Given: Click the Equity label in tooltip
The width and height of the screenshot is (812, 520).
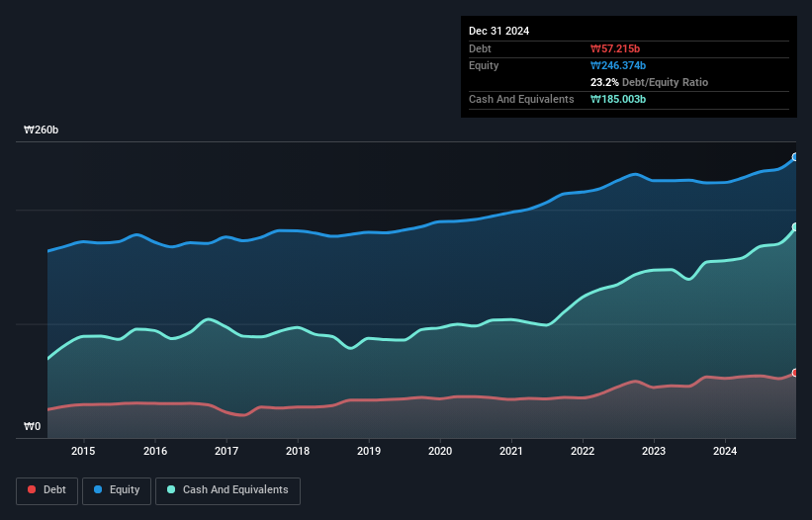Looking at the screenshot, I should point(484,65).
